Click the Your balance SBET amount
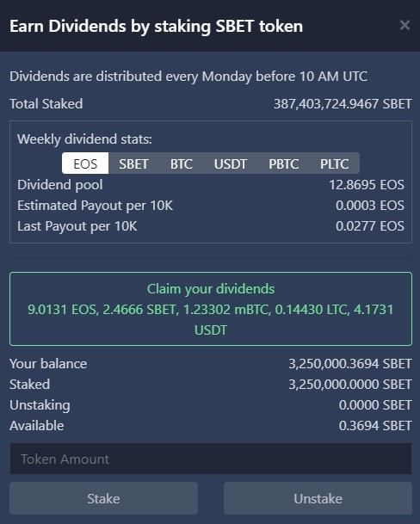420x524 pixels. tap(350, 364)
